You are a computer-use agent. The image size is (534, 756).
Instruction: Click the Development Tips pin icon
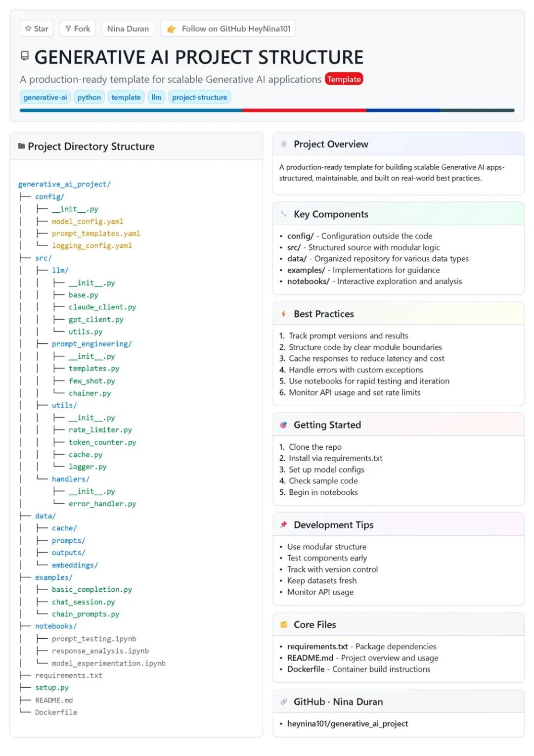284,524
